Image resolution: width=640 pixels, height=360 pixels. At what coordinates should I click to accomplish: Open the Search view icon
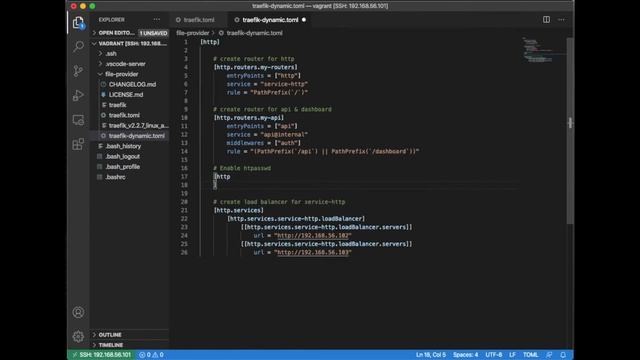click(78, 46)
